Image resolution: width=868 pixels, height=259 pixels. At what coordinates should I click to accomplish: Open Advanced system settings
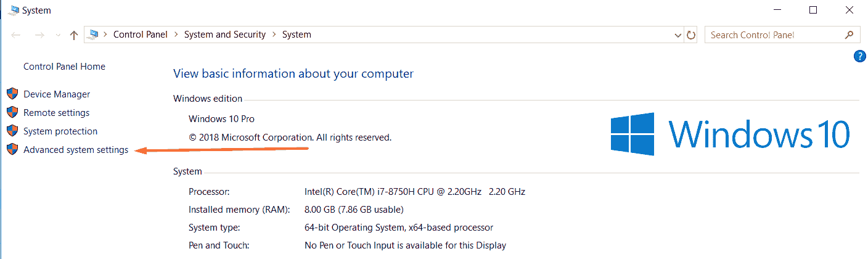pos(76,150)
